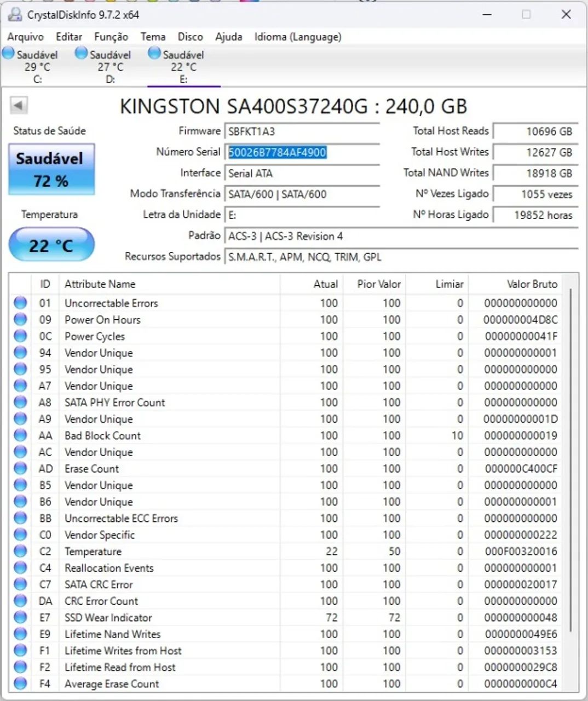Click status orb of Temperature row
Image resolution: width=588 pixels, height=701 pixels.
[x=20, y=551]
